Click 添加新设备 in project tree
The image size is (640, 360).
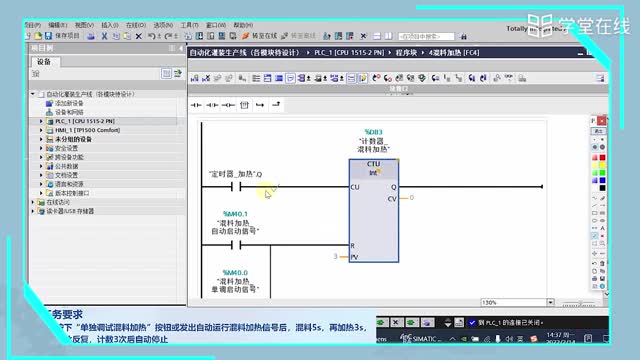click(69, 103)
